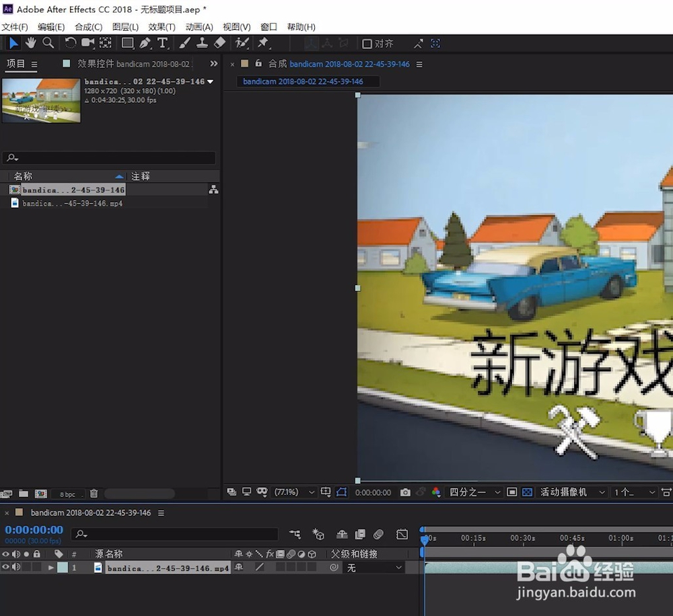Select the Pan Behind anchor point tool

(x=106, y=43)
